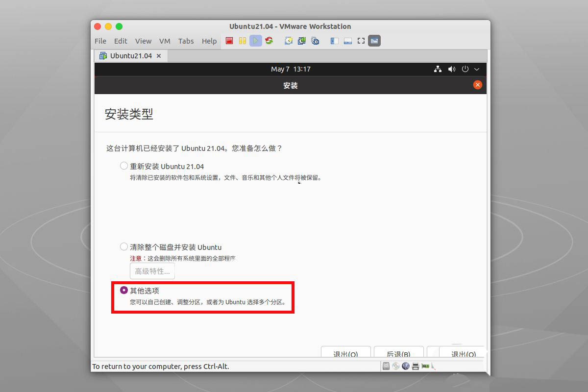Click the 您可以自己创建、调整分区 description text
The height and width of the screenshot is (392, 588).
(x=208, y=302)
